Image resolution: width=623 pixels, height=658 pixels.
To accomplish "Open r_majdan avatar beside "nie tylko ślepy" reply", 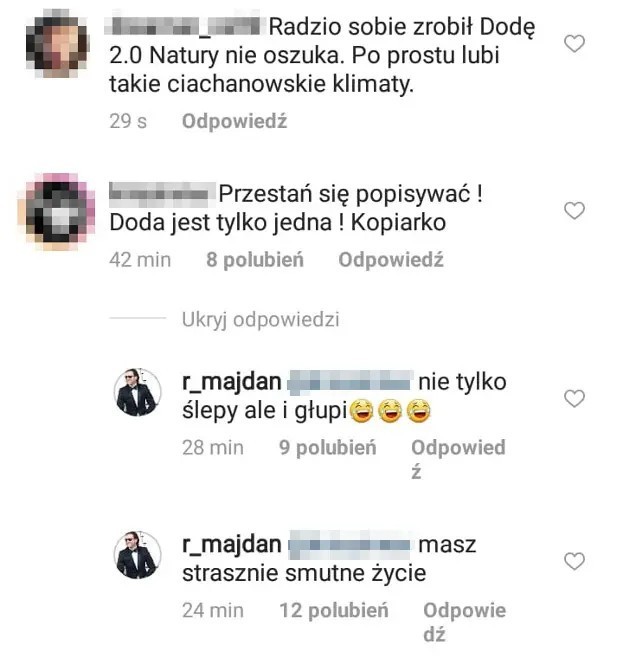I will tap(138, 393).
